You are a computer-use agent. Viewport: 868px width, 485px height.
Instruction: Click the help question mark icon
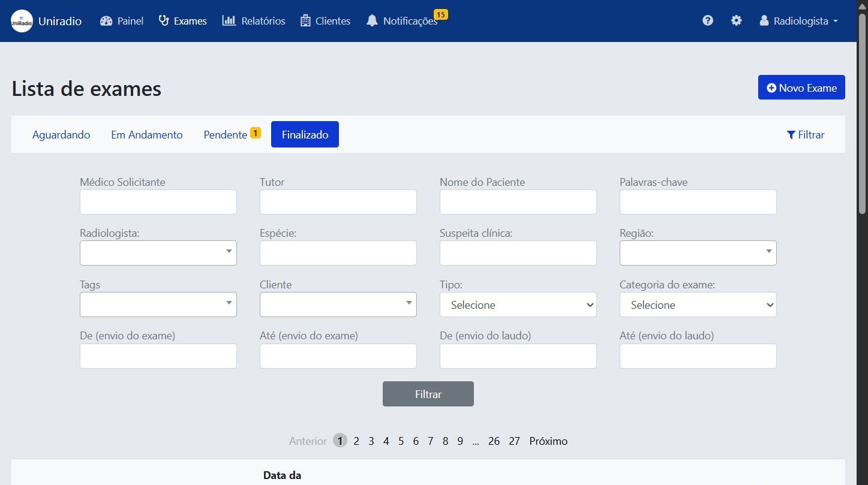pos(708,20)
